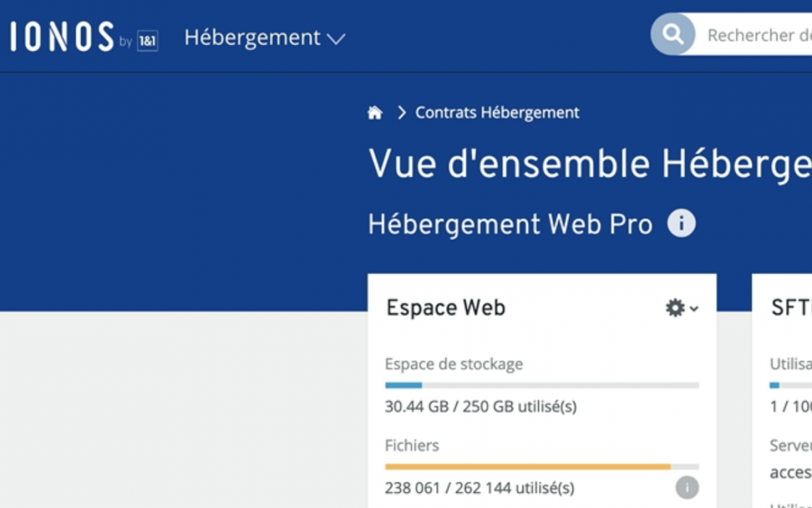812x508 pixels.
Task: Click the home breadcrumb icon
Action: click(x=375, y=112)
